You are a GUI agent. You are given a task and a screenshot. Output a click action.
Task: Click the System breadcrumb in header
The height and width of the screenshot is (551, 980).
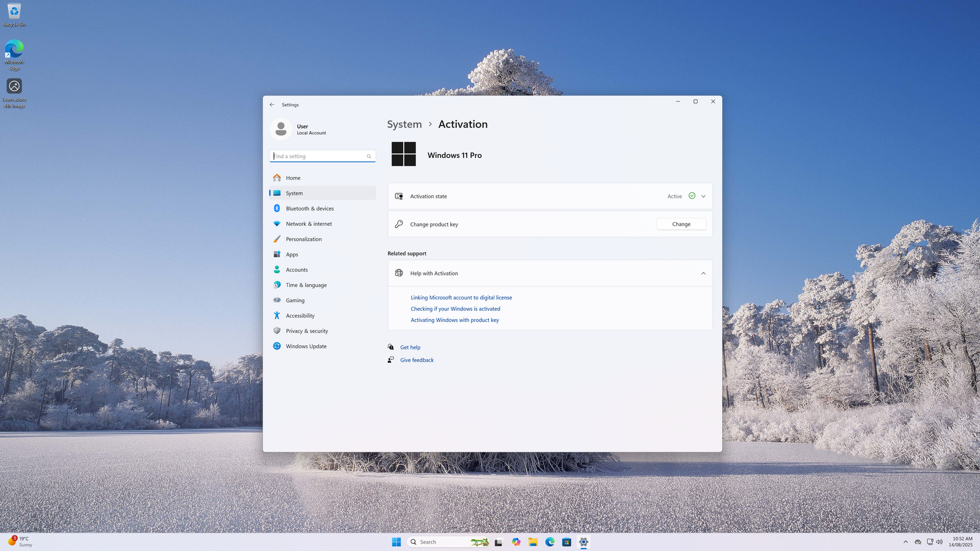[x=404, y=124]
